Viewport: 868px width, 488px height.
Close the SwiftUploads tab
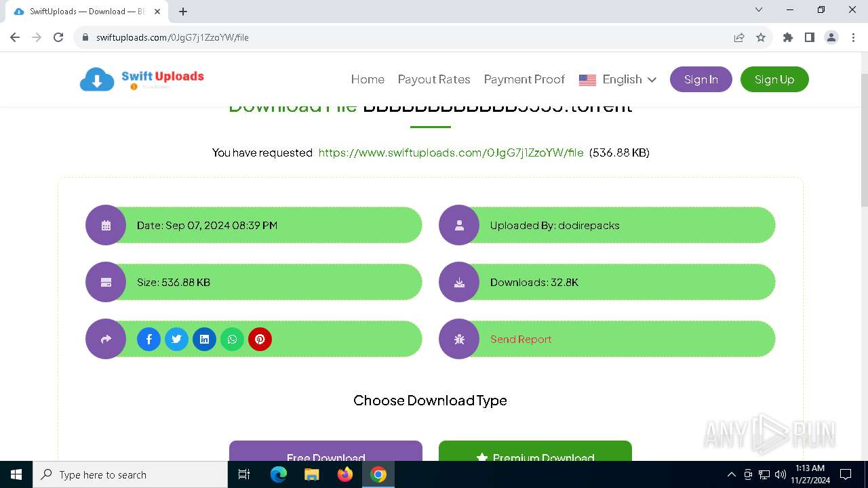[x=157, y=12]
